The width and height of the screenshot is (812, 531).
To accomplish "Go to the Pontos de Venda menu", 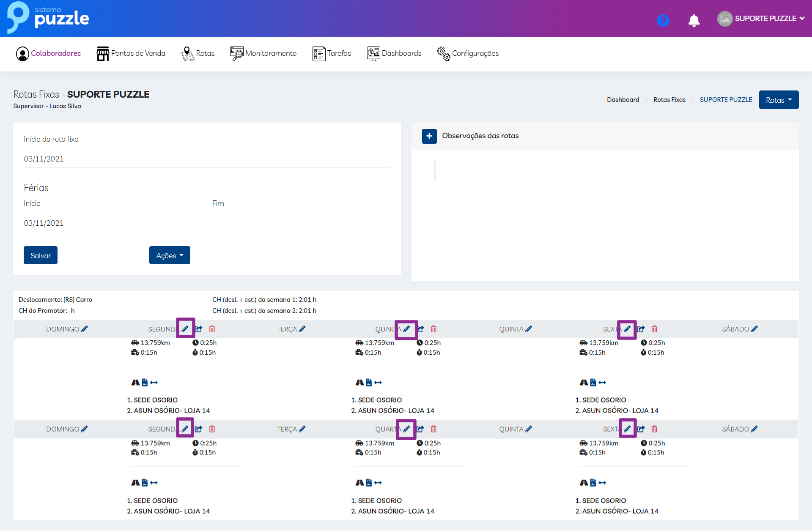I will pyautogui.click(x=131, y=53).
